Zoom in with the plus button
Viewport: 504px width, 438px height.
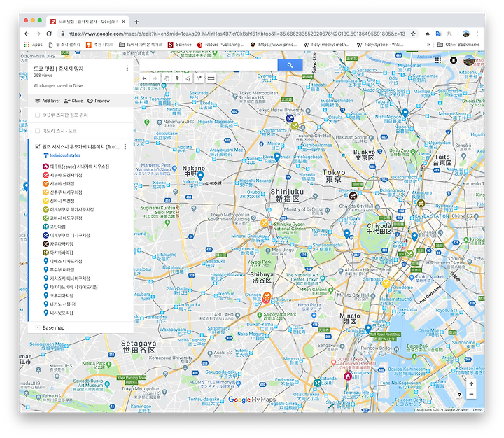[471, 383]
